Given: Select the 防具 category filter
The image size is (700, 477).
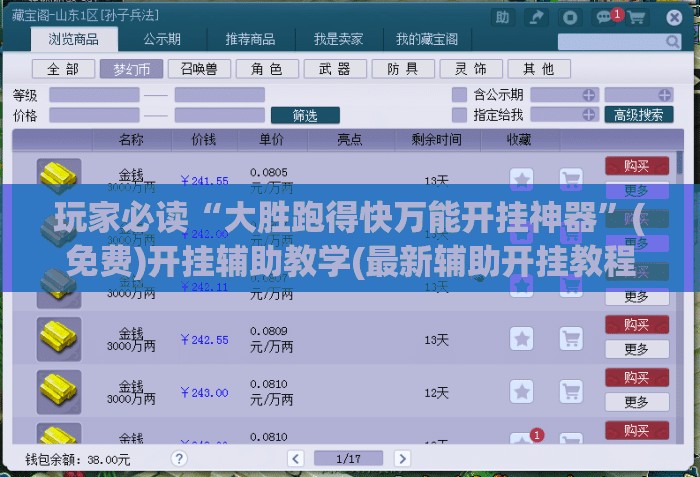Looking at the screenshot, I should click(x=403, y=69).
